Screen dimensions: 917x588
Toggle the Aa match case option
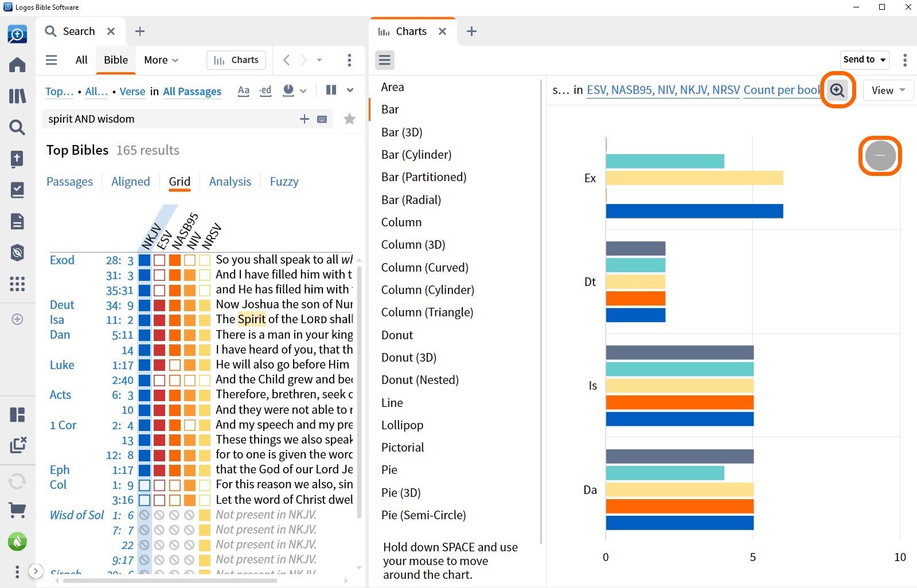point(244,91)
